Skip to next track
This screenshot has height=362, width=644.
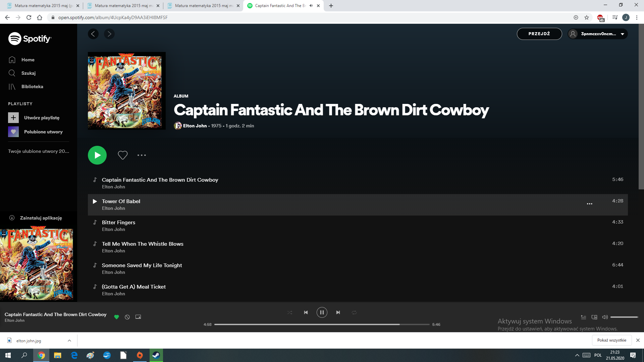coord(338,312)
